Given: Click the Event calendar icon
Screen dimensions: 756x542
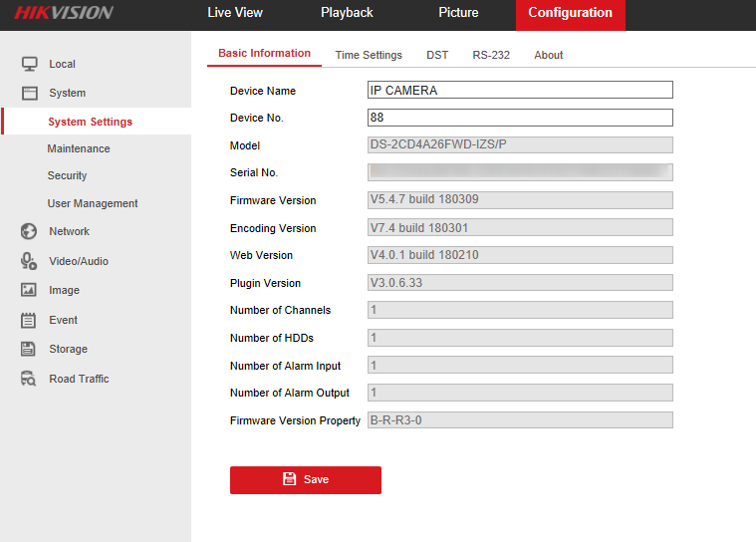Looking at the screenshot, I should click(29, 320).
